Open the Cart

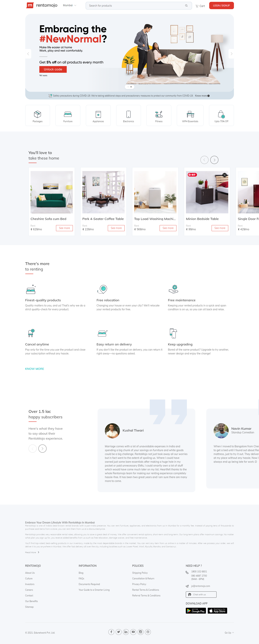[200, 6]
